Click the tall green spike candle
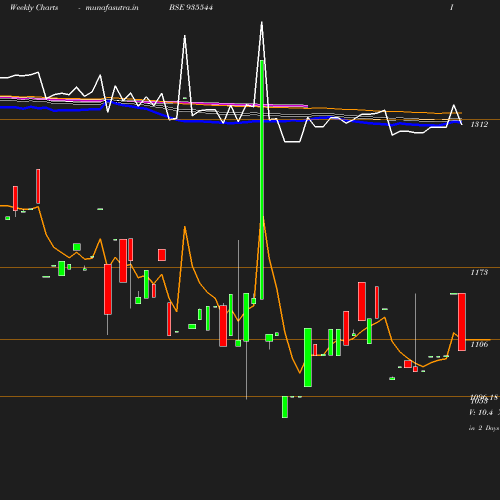500x500 pixels. tap(262, 180)
